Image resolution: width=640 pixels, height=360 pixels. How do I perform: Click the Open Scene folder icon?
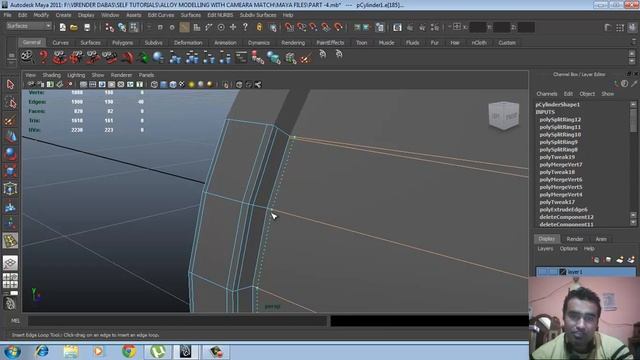tap(74, 27)
